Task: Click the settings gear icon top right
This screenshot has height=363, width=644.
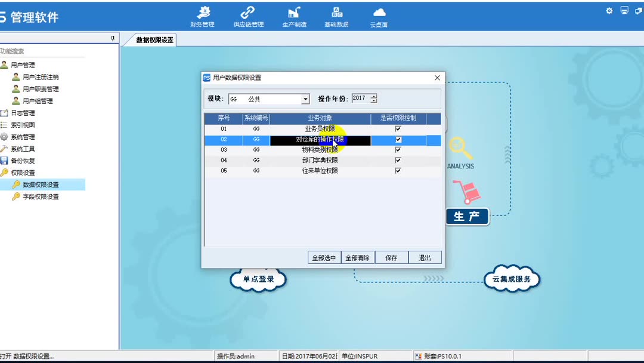Action: (609, 10)
